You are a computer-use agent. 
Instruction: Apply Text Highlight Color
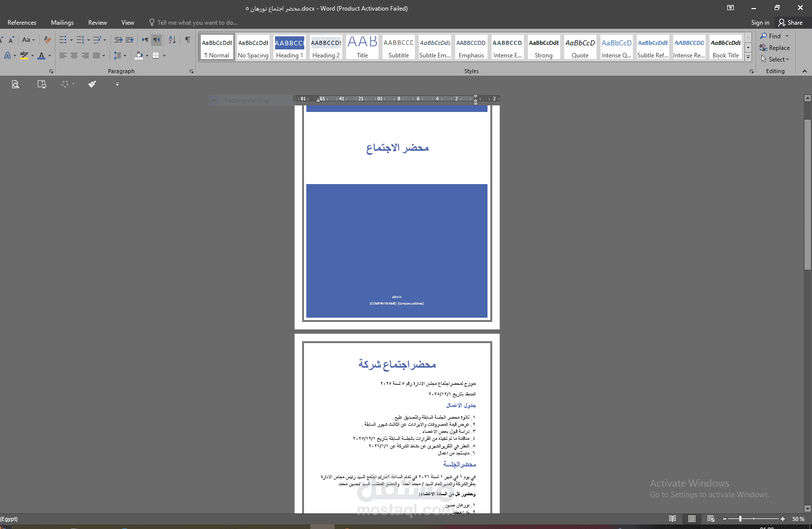(23, 55)
